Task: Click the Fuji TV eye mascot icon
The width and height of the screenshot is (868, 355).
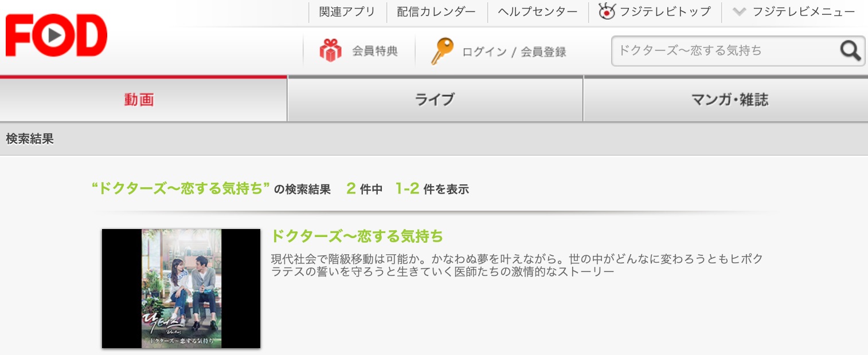Action: tap(607, 11)
